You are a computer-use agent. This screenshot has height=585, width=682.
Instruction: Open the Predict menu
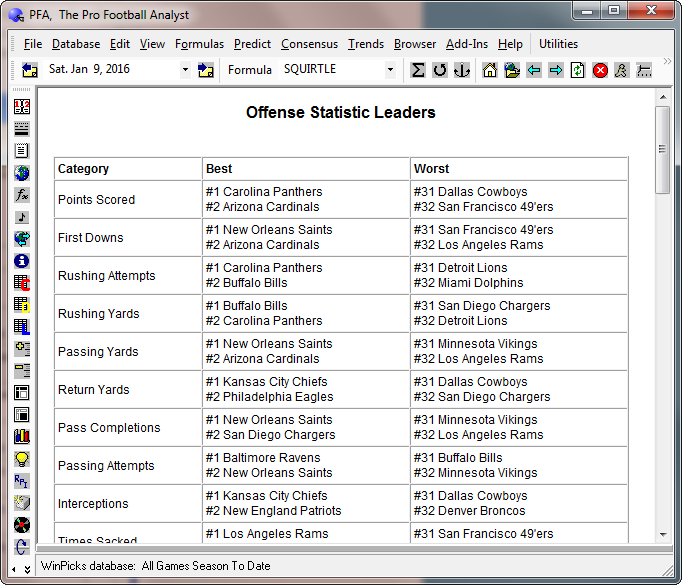(x=252, y=44)
